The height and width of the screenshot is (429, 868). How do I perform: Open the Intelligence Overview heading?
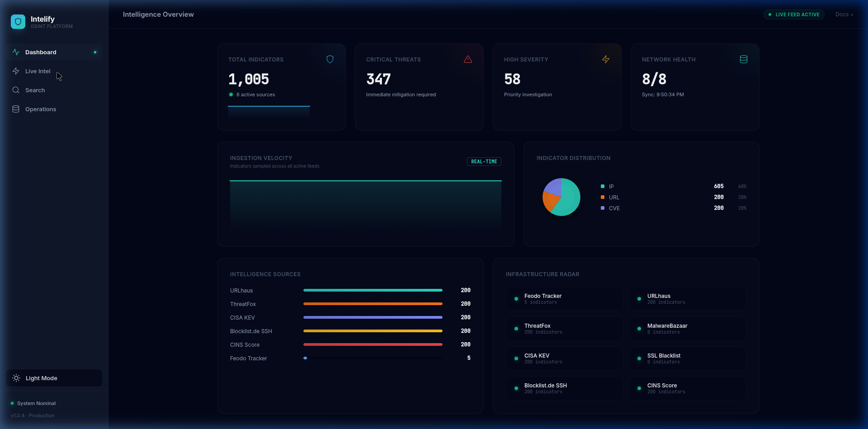(x=158, y=14)
